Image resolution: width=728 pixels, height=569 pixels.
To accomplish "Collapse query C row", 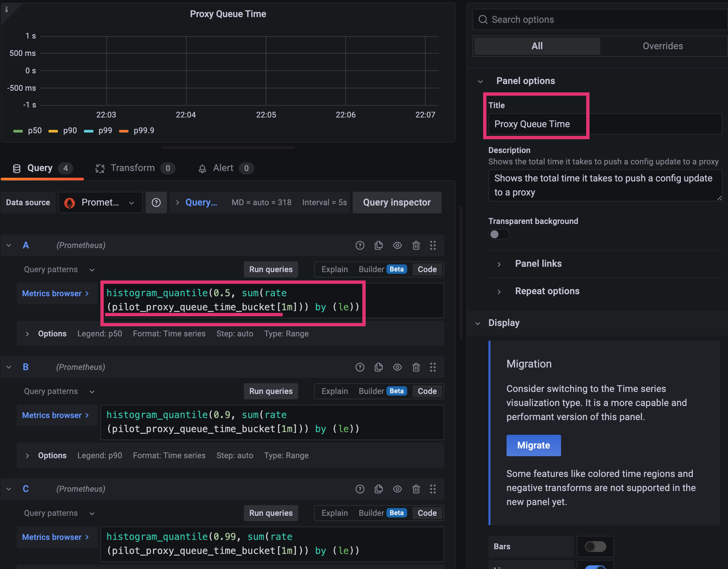I will tap(9, 489).
